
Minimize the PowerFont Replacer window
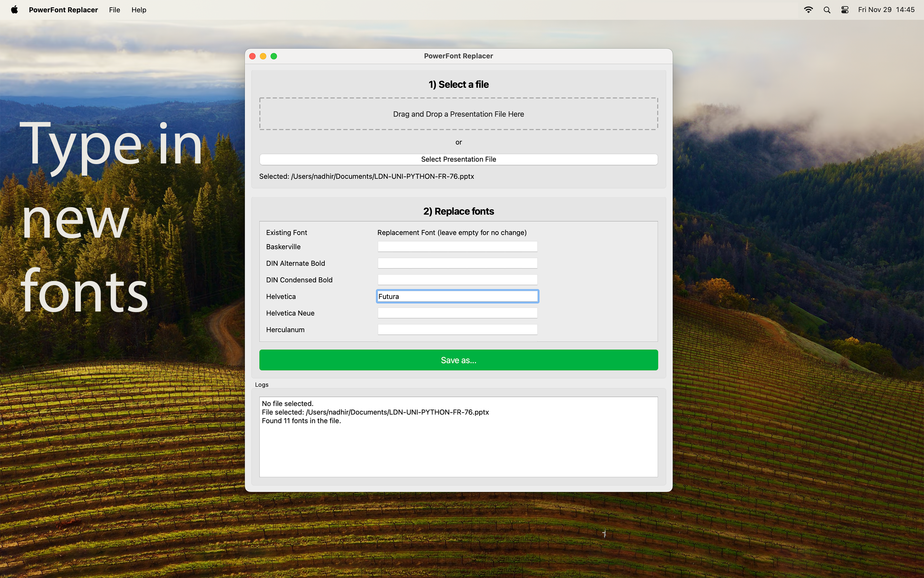(x=263, y=56)
